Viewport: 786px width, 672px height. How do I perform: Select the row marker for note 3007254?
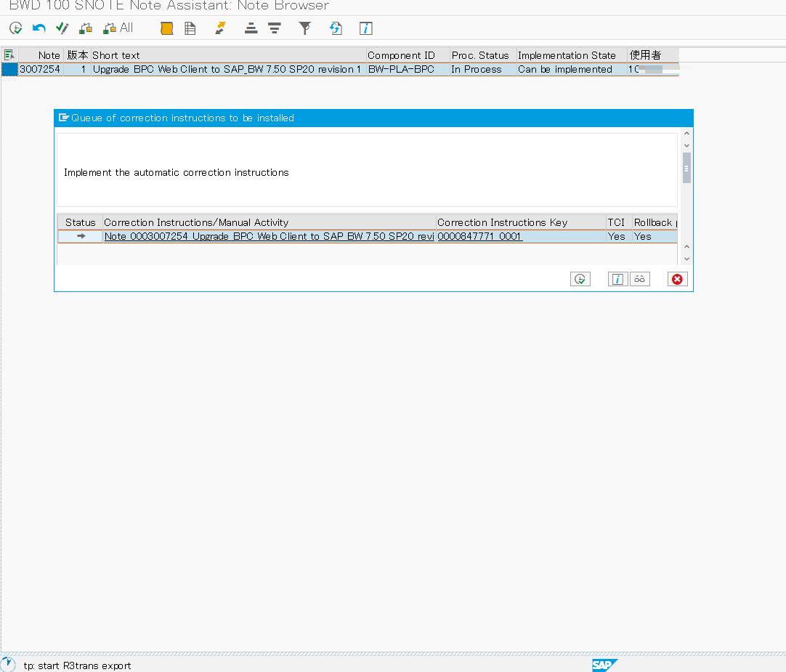(9, 69)
